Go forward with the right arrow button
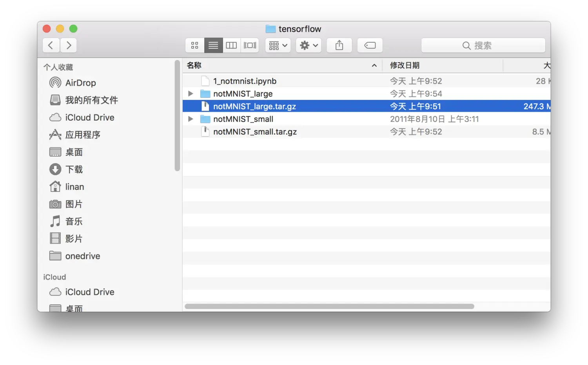Screen dimensions: 588x365 (69, 45)
